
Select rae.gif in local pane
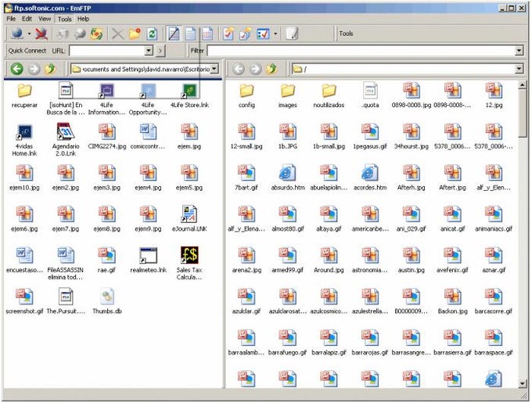coord(107,260)
